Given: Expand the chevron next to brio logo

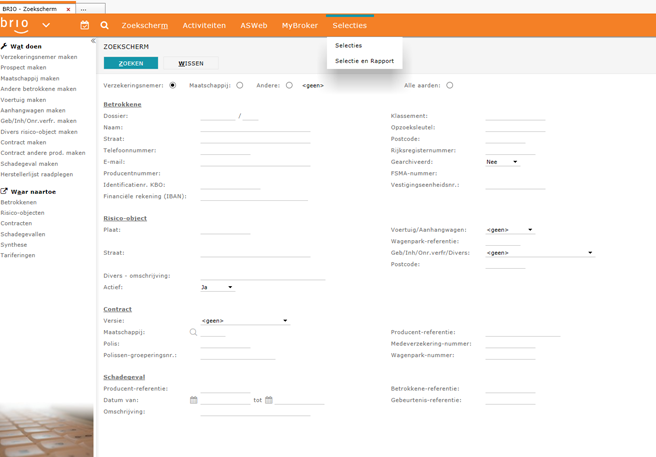Looking at the screenshot, I should coord(46,25).
